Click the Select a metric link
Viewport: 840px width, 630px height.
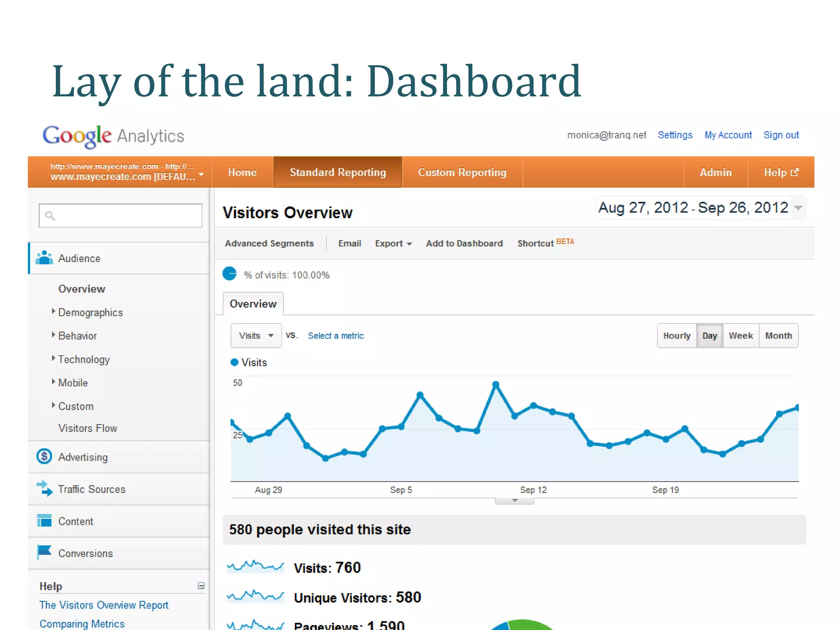[336, 336]
